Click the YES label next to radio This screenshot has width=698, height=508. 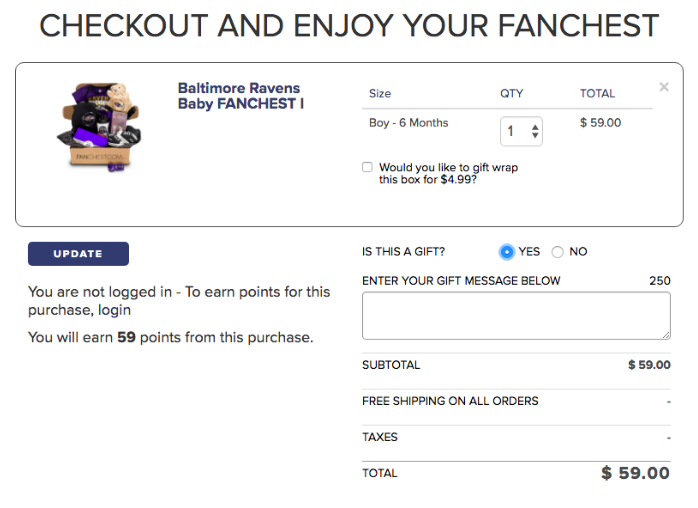(x=529, y=252)
